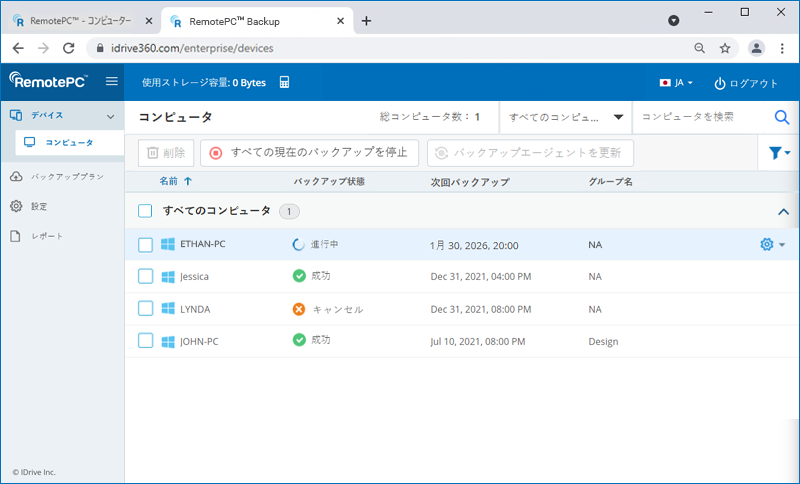Image resolution: width=800 pixels, height=484 pixels.
Task: Click the グループ名 column header
Action: [610, 182]
